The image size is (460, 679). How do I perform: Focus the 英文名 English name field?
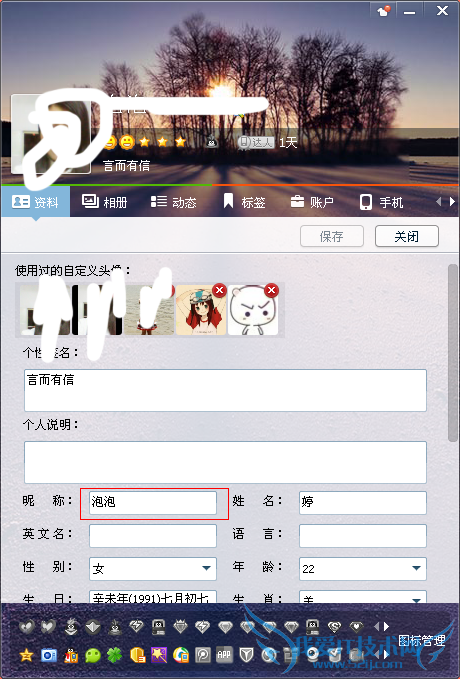[153, 536]
